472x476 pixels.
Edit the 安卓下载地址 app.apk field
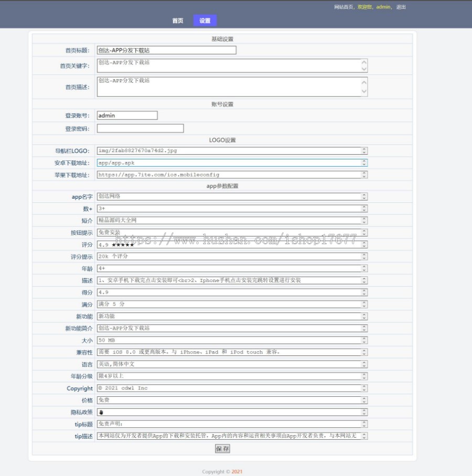tap(232, 163)
